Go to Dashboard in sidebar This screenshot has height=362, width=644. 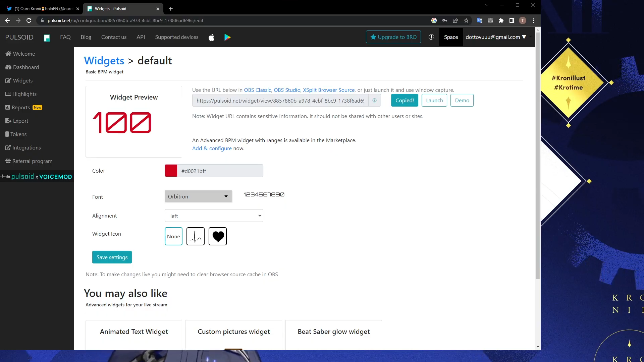(22, 67)
